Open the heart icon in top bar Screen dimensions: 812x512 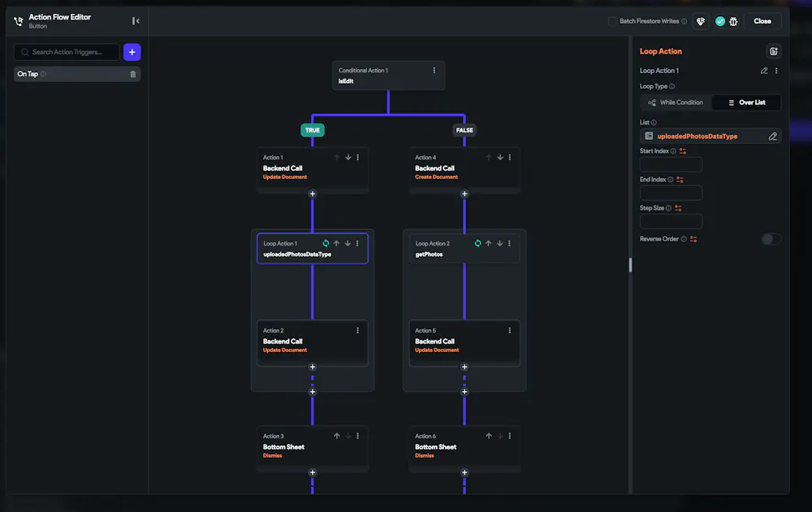pos(701,21)
